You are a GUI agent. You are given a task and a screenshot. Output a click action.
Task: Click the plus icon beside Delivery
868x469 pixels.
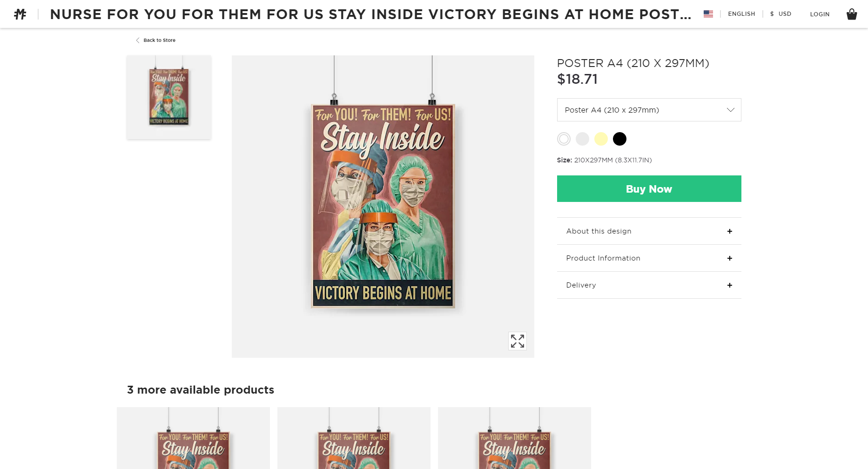[x=729, y=285]
